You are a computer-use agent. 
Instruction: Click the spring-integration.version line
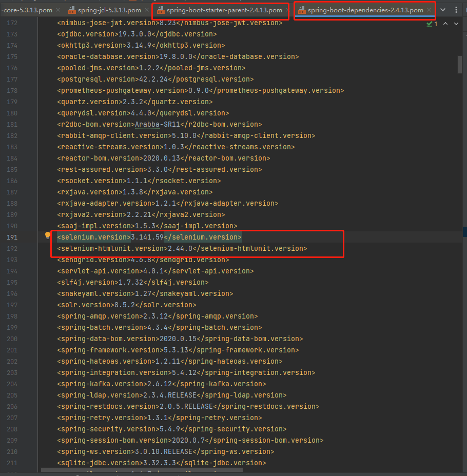(x=186, y=372)
